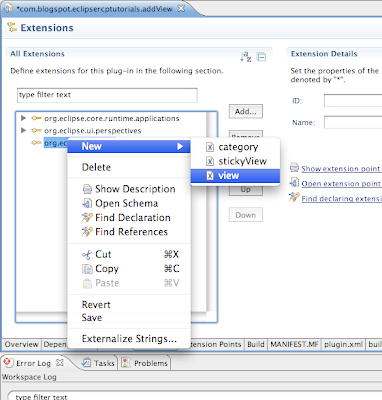Open the Tasks view tab
This screenshot has width=382, height=400.
98,363
